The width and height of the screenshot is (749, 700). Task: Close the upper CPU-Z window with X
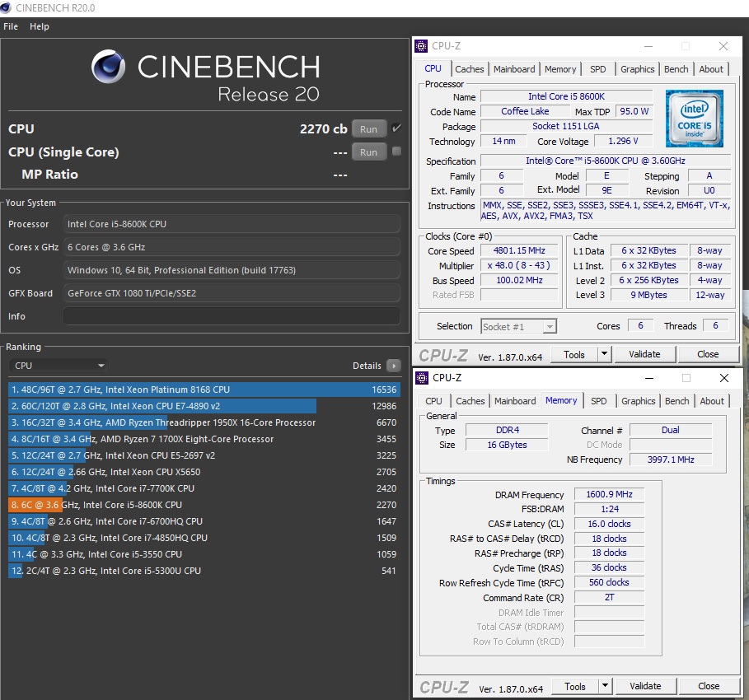pyautogui.click(x=723, y=46)
